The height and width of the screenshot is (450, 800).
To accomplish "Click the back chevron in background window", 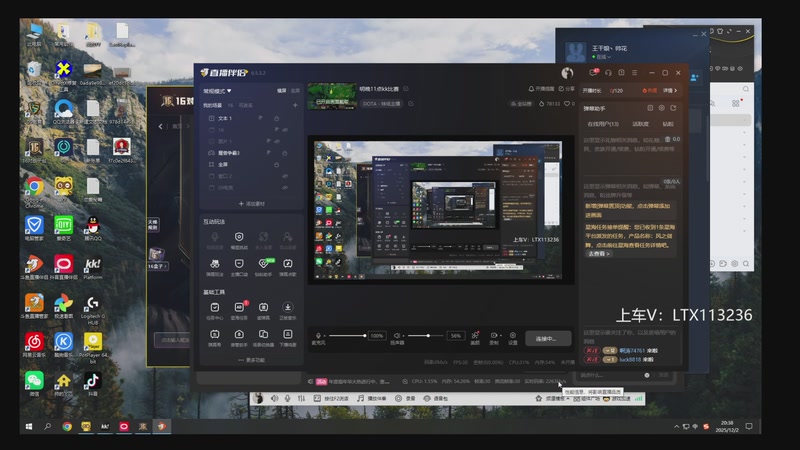I will pyautogui.click(x=160, y=126).
